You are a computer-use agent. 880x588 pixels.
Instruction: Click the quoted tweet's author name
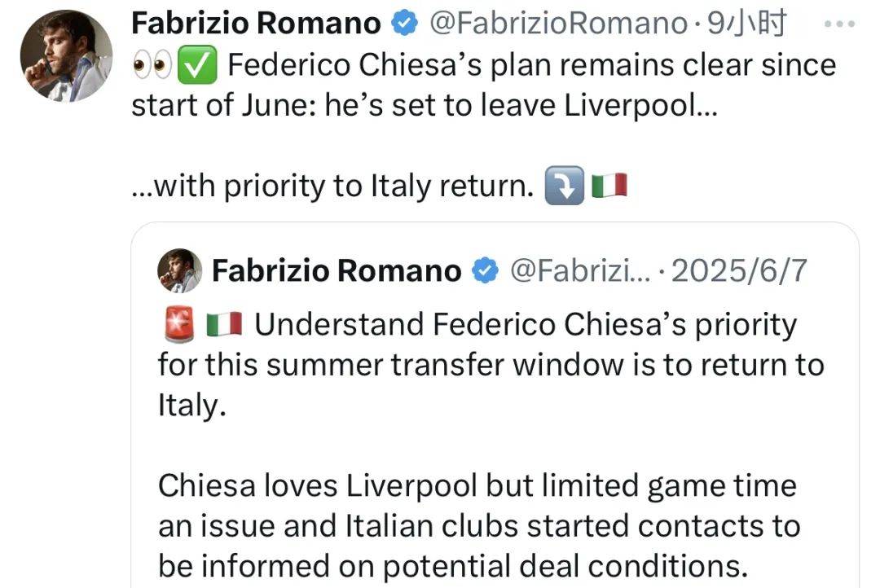tap(336, 270)
